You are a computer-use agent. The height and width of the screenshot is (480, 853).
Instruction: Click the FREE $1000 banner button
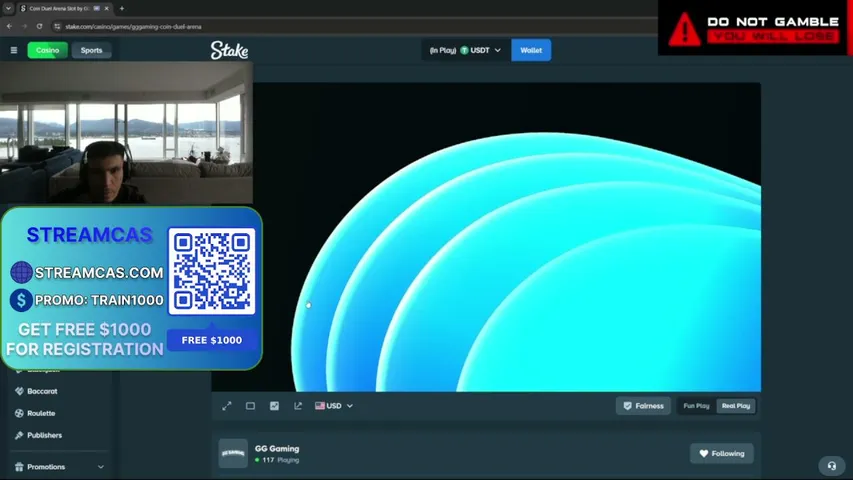pyautogui.click(x=212, y=340)
